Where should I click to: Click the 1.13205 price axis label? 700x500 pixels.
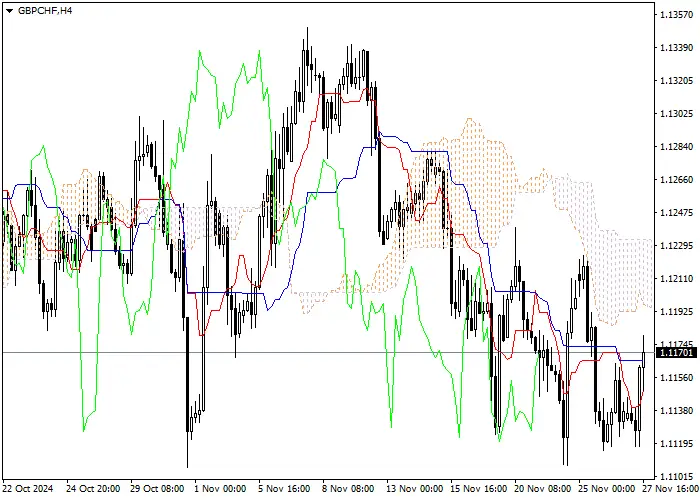click(x=676, y=81)
